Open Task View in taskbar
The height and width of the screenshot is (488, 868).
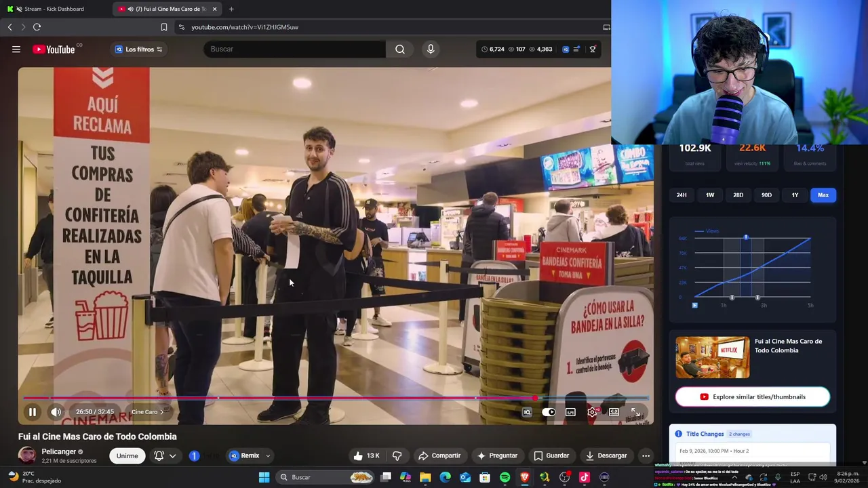(386, 477)
